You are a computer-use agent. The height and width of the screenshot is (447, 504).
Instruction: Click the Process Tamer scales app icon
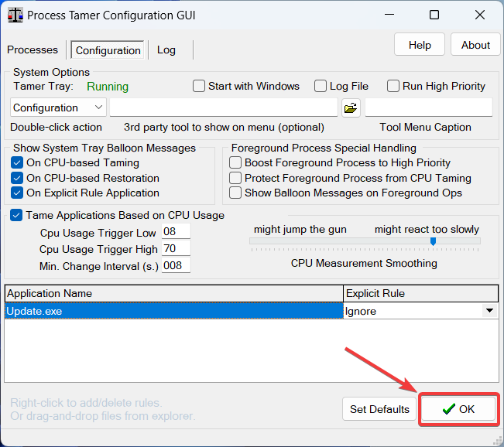(x=15, y=15)
